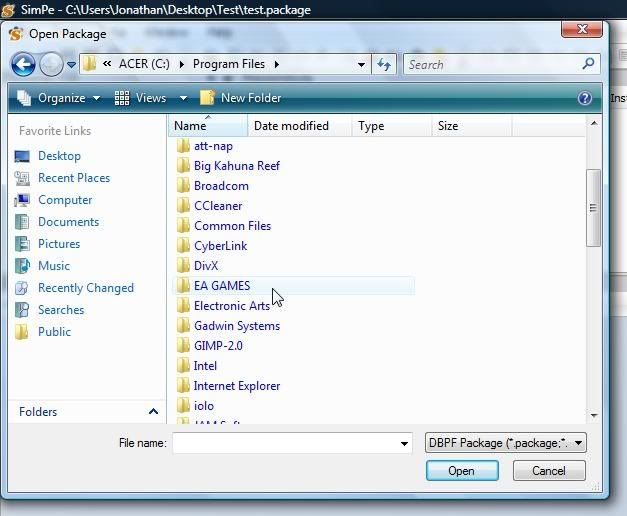Expand the address bar history dropdown
Viewport: 627px width, 516px height.
[361, 64]
